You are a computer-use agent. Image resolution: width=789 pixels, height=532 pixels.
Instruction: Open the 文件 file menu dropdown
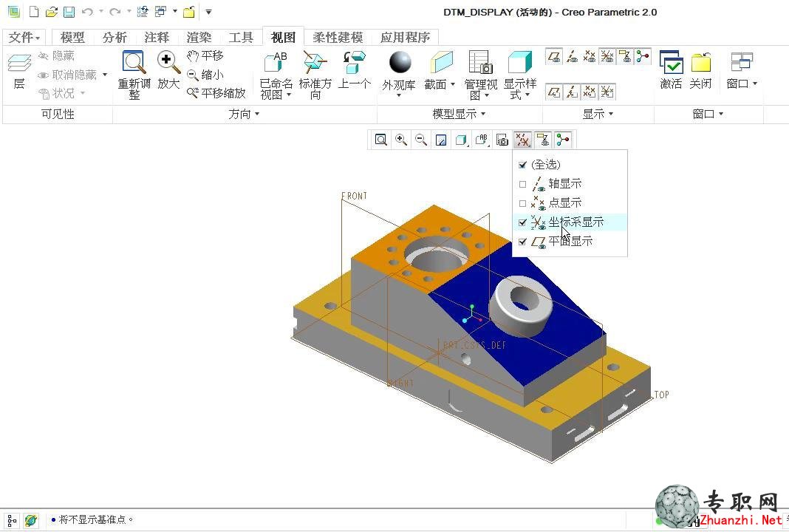pyautogui.click(x=24, y=37)
